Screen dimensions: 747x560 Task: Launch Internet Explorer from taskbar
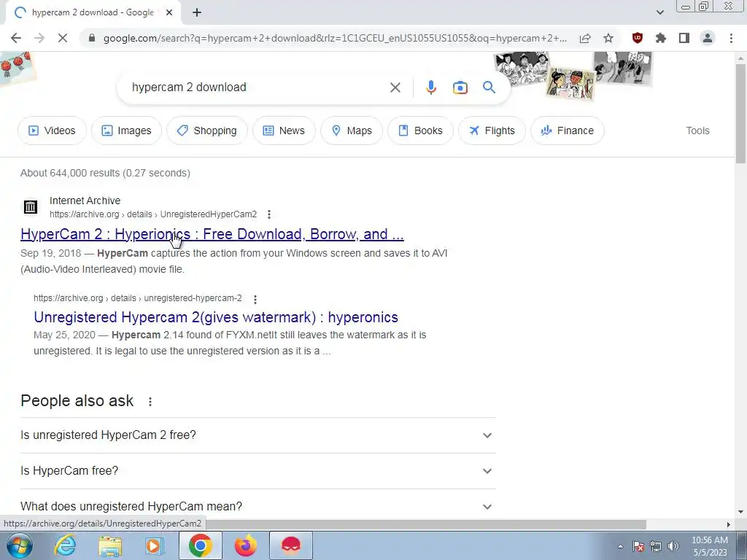(65, 545)
